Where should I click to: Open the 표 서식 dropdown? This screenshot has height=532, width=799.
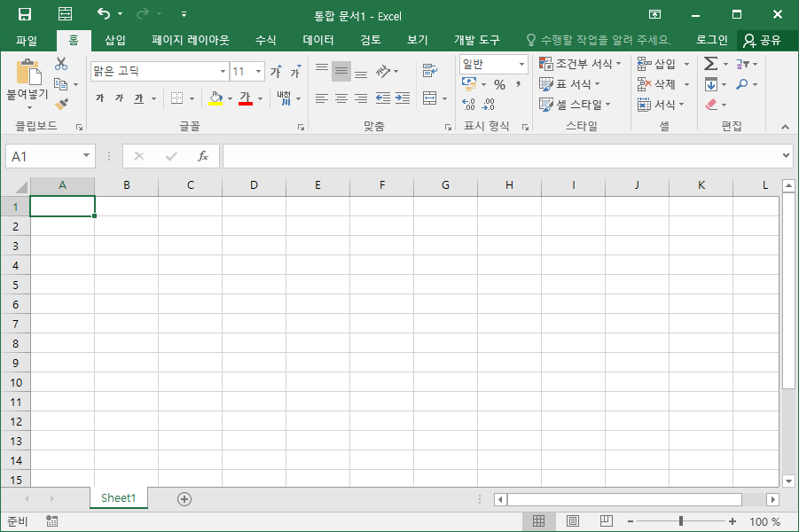569,84
